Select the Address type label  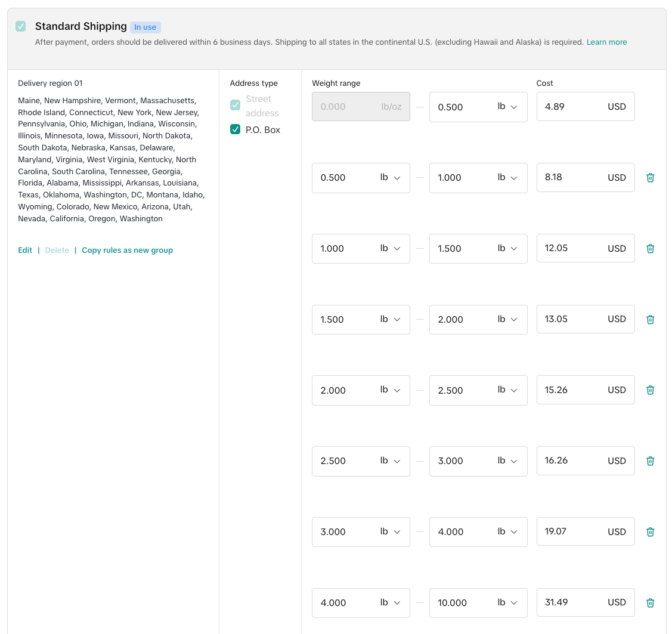coord(254,83)
